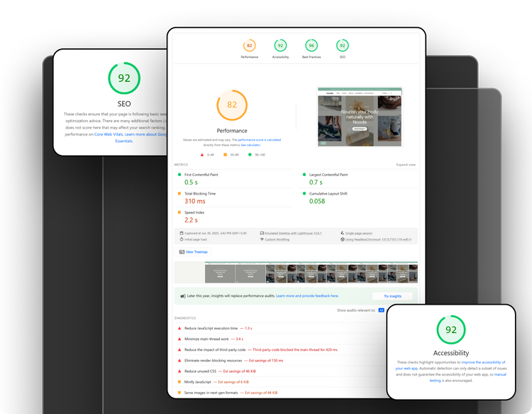Click the View Treemap button
532x414 pixels.
[x=193, y=252]
